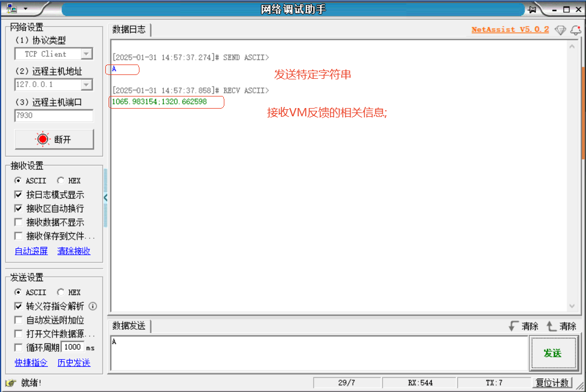
Task: Click the sent character A in log
Action: tap(114, 69)
